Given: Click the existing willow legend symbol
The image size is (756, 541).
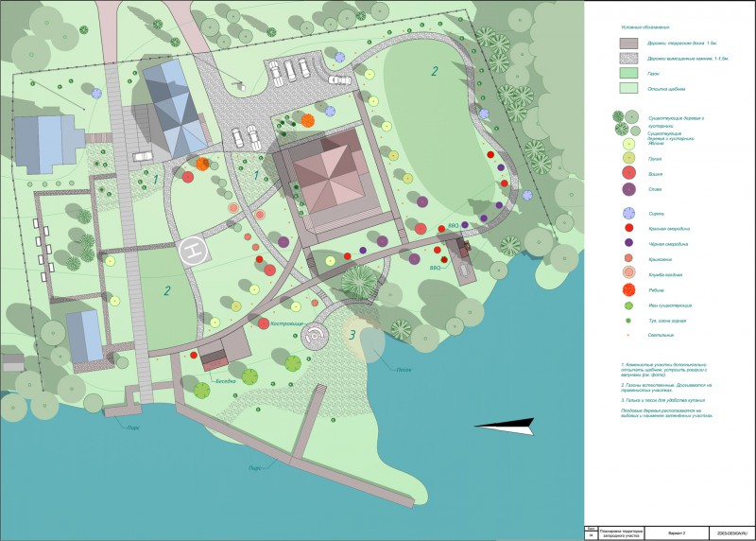Looking at the screenshot, I should point(628,305).
